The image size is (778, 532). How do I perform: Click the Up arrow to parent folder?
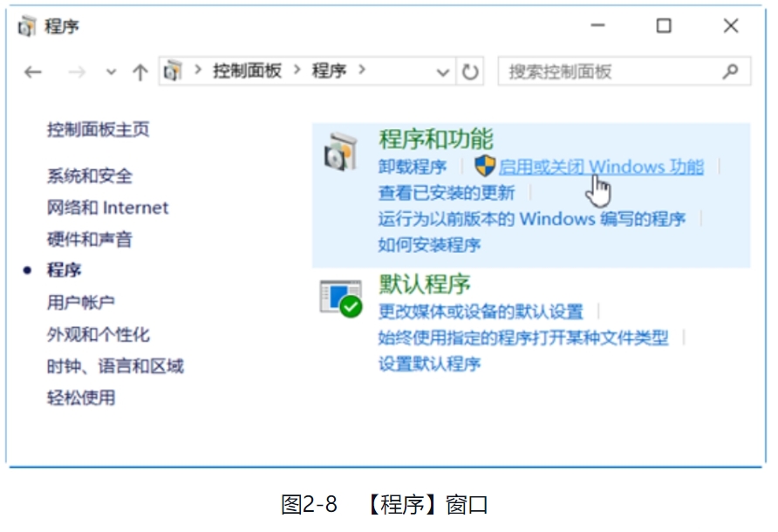[140, 72]
